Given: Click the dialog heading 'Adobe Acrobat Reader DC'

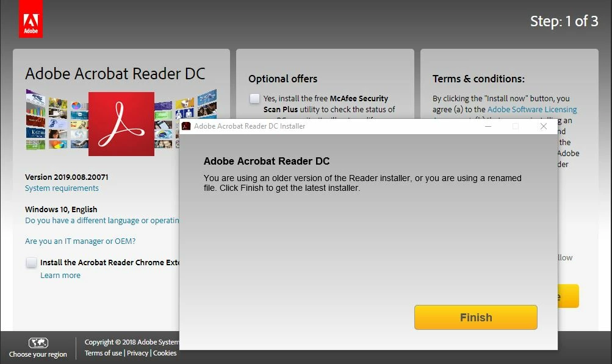Looking at the screenshot, I should [267, 161].
